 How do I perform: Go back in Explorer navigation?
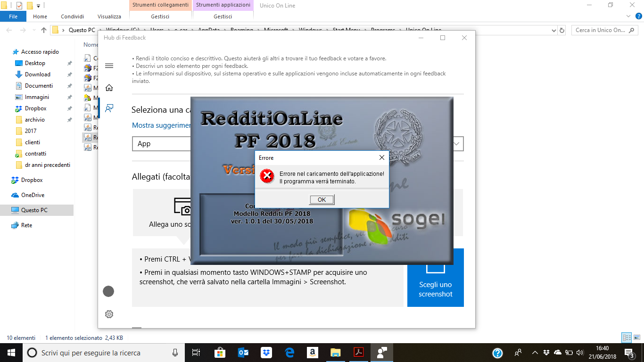pyautogui.click(x=9, y=30)
